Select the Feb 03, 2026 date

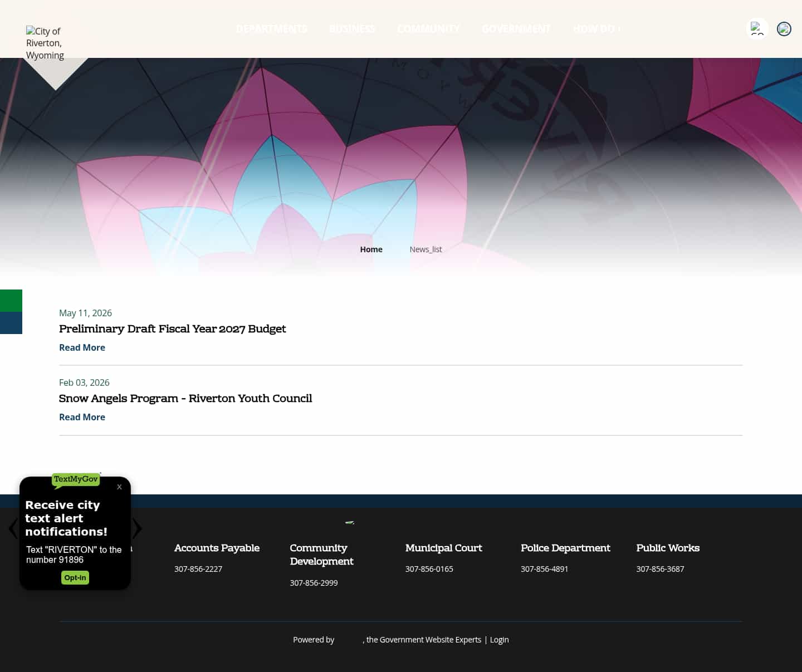(x=84, y=382)
